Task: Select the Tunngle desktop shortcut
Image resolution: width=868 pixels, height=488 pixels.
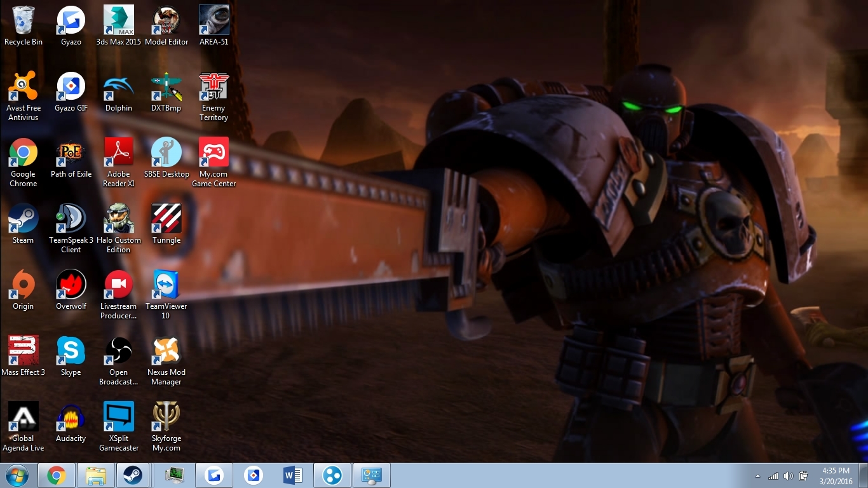Action: pos(166,224)
